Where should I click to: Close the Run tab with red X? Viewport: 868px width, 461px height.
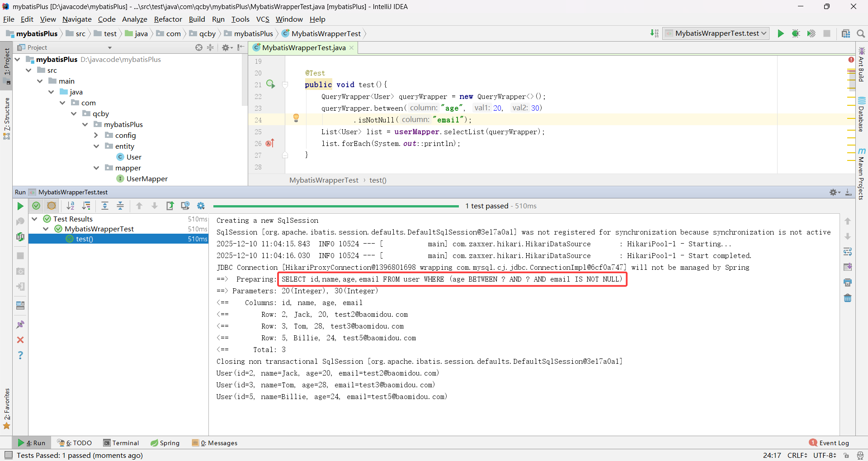20,340
